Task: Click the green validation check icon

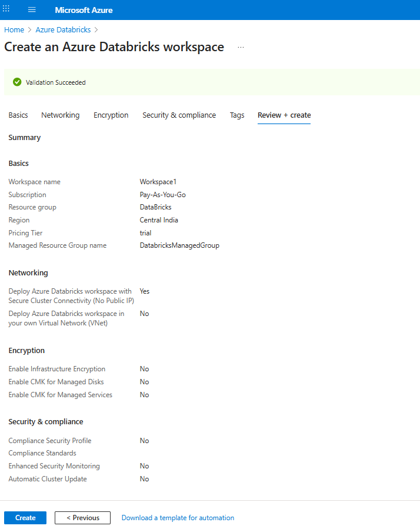Action: [17, 82]
